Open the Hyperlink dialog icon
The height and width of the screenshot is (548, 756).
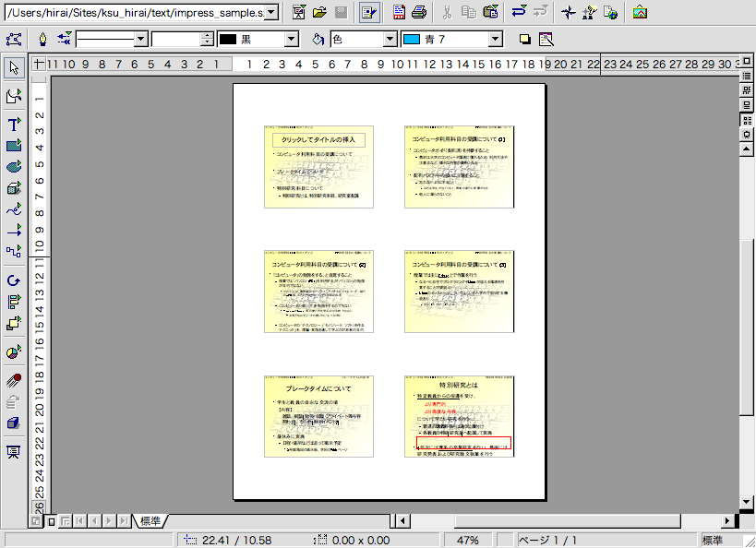(611, 13)
